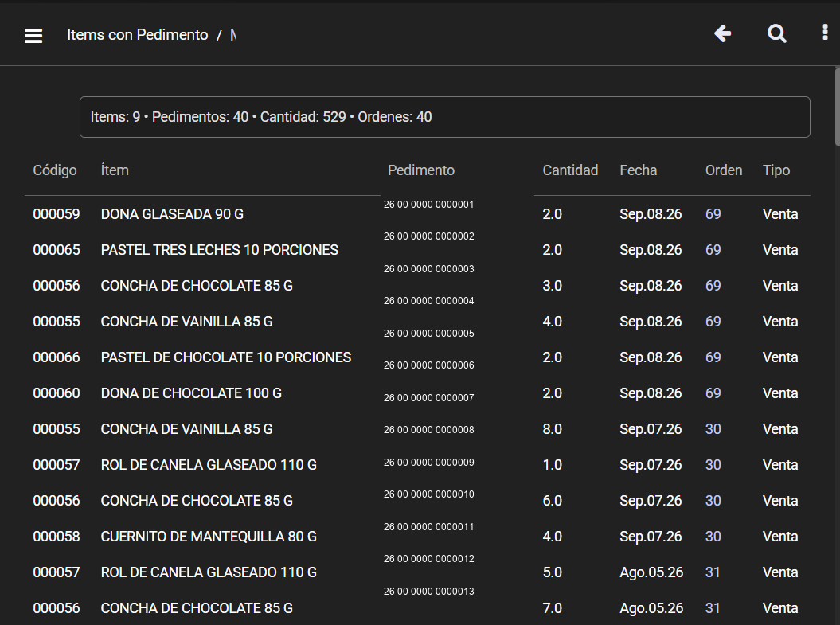
Task: Open the hamburger navigation menu
Action: click(33, 35)
